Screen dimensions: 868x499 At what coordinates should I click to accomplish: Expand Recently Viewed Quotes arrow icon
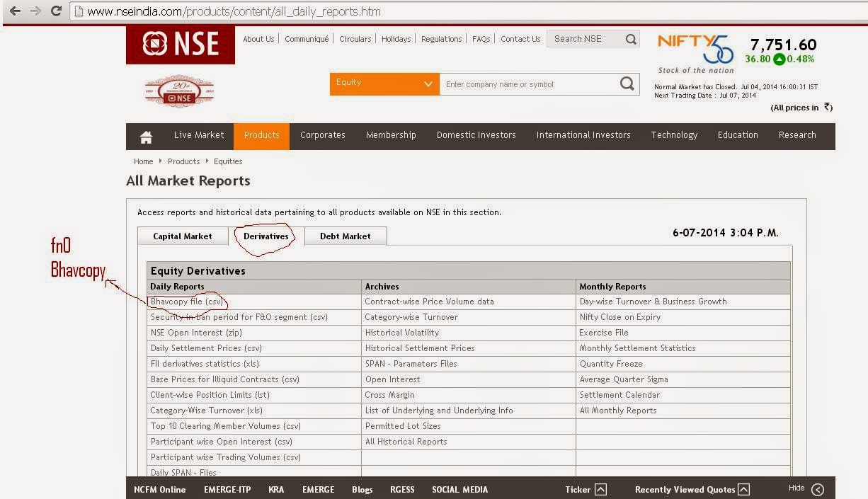click(743, 489)
